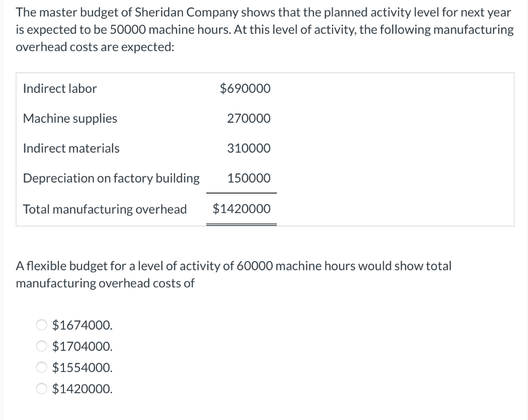Screen dimensions: 528x420
Task: Click the 310000 value in the table
Action: (x=249, y=148)
